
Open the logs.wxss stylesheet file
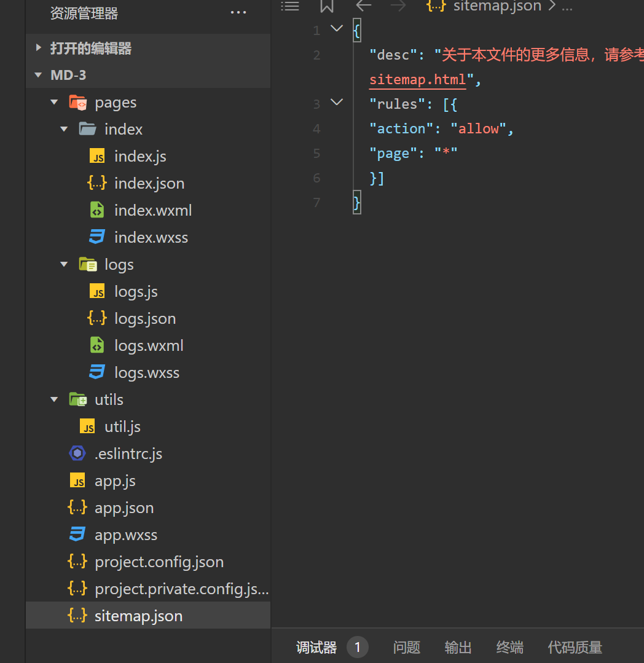point(146,373)
